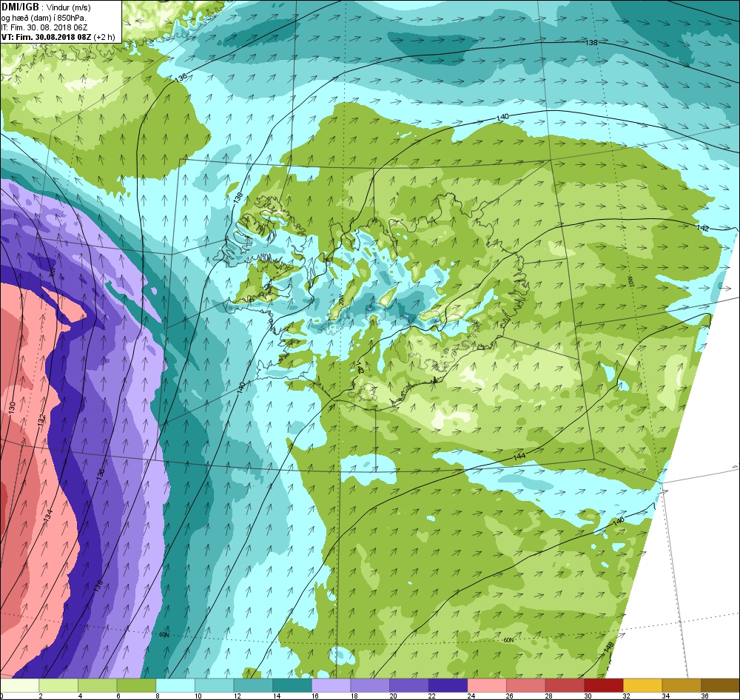
Task: Select the pink 24–26 m/s legend swatch
Action: coord(487,685)
